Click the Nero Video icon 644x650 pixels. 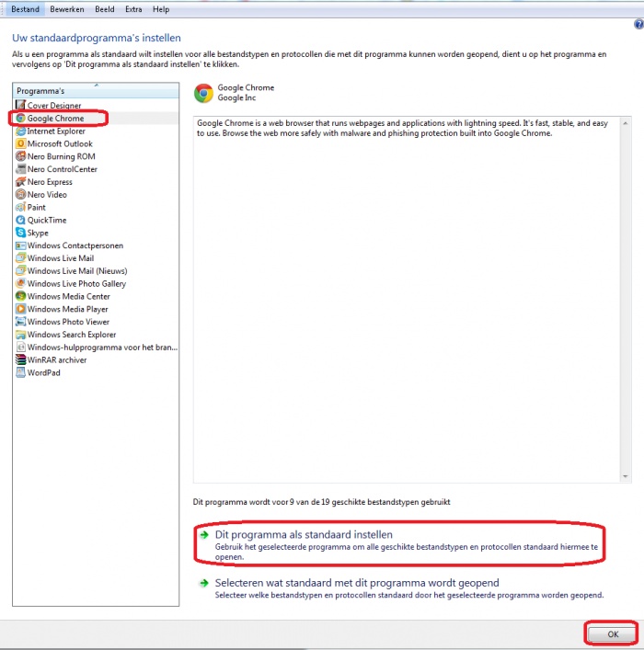tap(20, 194)
